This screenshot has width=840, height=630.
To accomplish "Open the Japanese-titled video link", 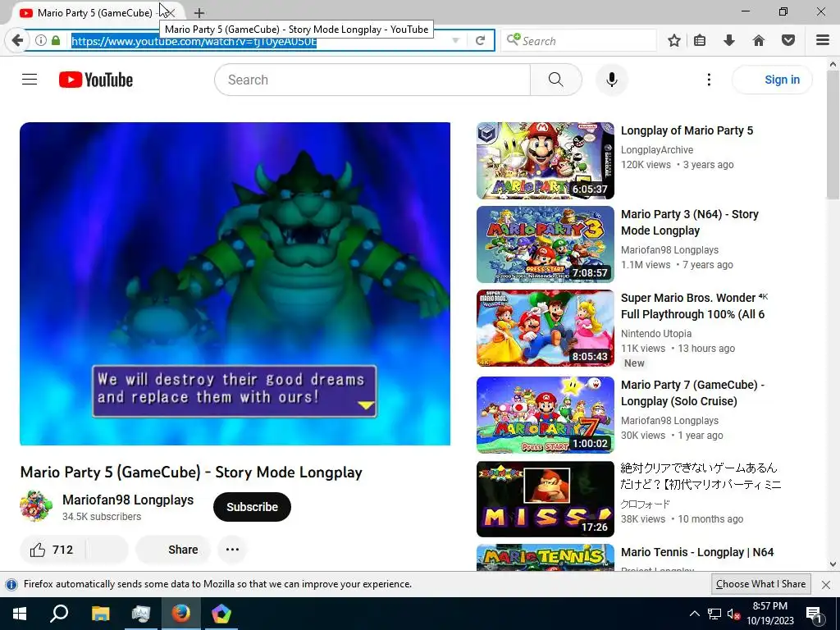I will (701, 476).
